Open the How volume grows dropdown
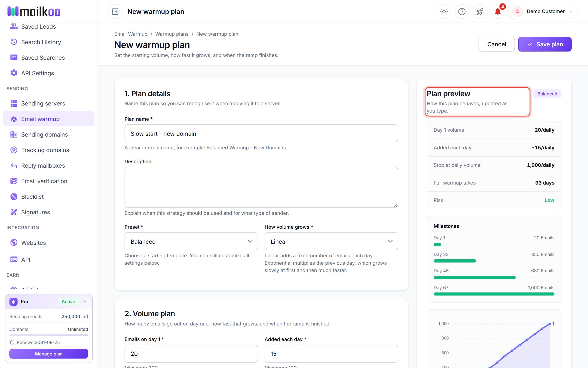 [331, 241]
